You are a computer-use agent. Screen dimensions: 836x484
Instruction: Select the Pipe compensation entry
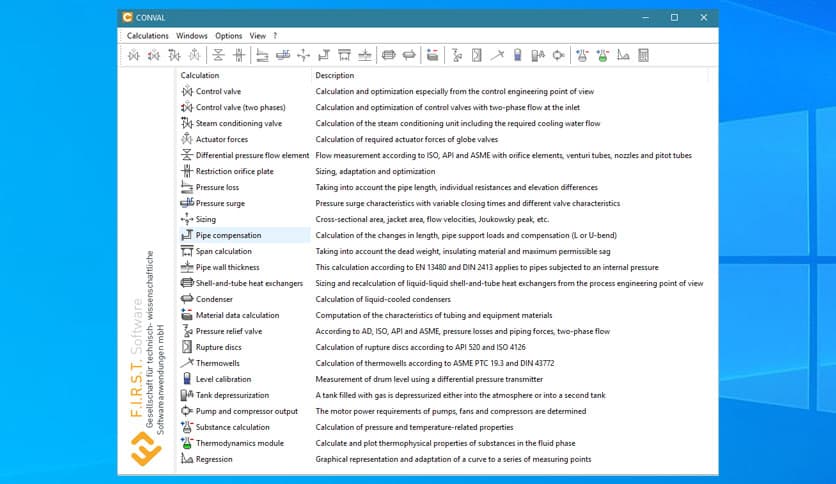pos(228,235)
